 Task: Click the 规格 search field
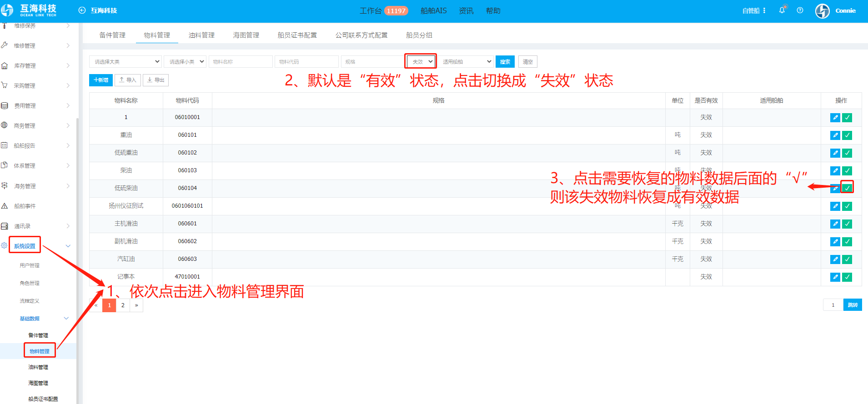click(x=372, y=61)
